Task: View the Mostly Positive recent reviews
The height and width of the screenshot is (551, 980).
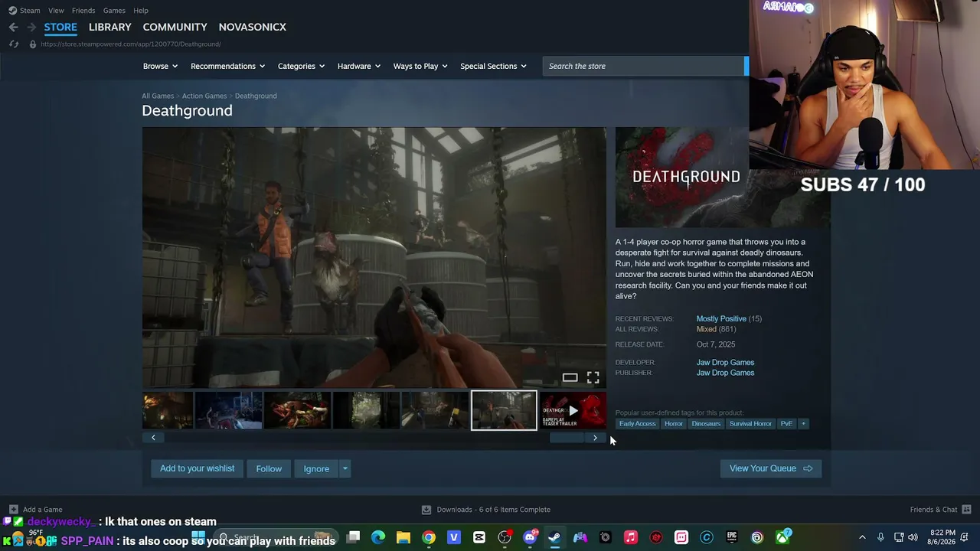Action: pyautogui.click(x=721, y=319)
